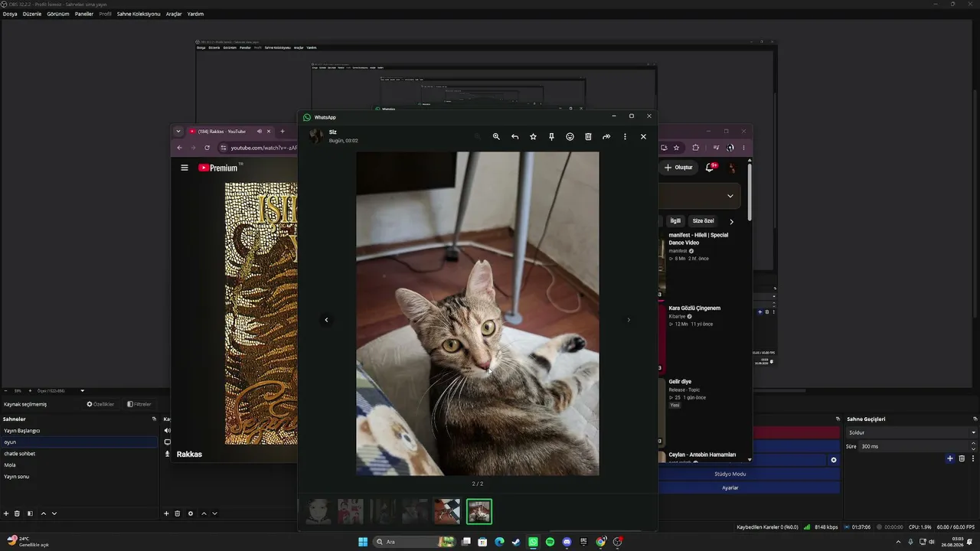Zoom in the OBS preview with plus
The height and width of the screenshot is (551, 980).
pos(30,391)
